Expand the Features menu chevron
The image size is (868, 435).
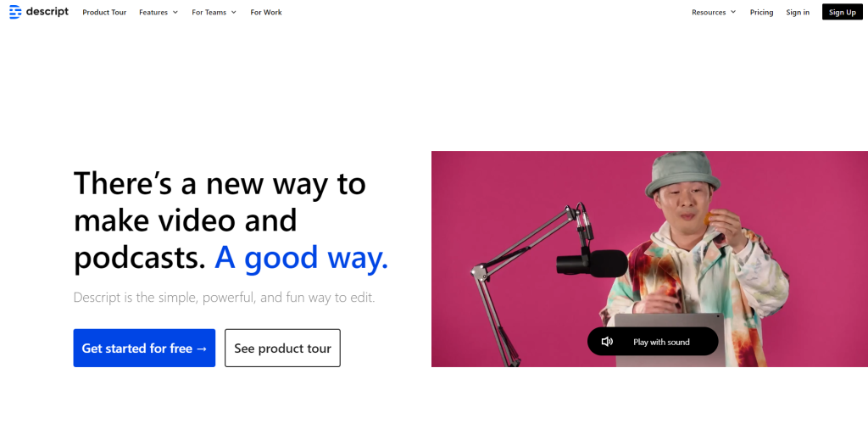(x=175, y=13)
